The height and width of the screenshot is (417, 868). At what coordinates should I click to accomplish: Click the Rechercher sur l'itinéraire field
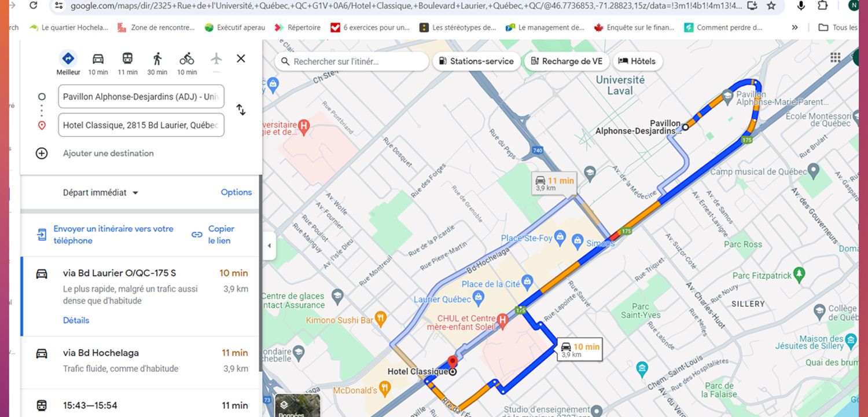point(351,61)
